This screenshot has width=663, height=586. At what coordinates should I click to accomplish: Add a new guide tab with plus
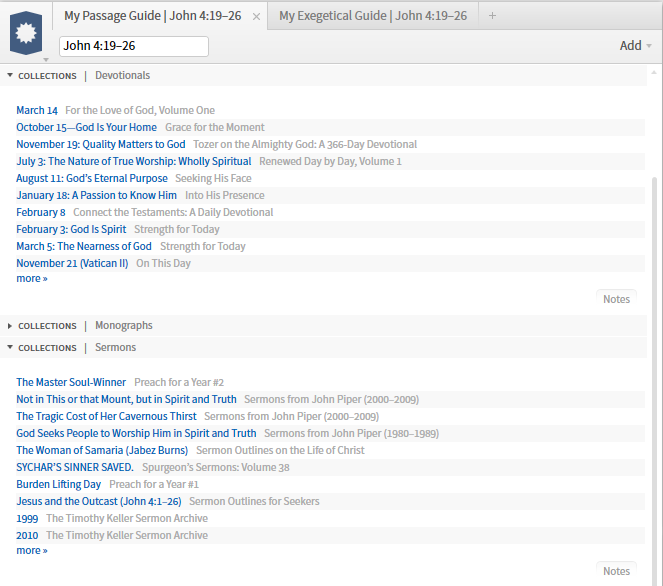pyautogui.click(x=492, y=16)
